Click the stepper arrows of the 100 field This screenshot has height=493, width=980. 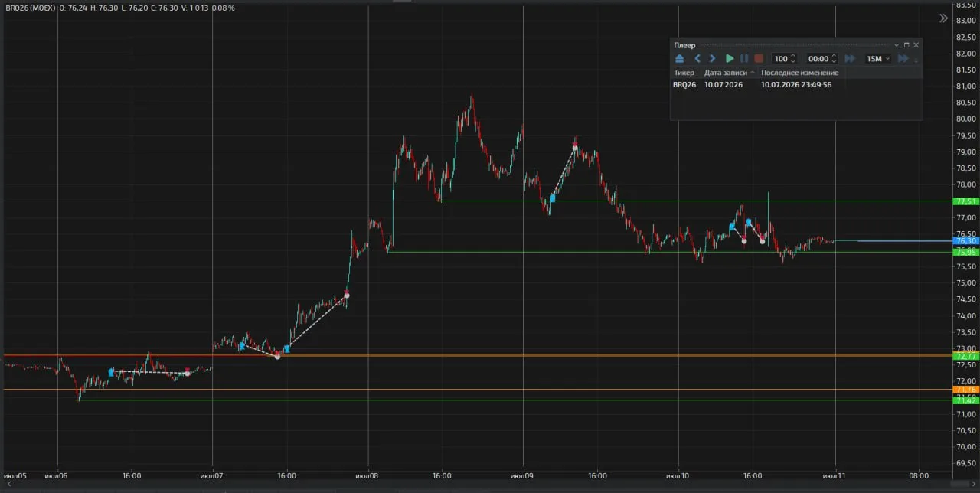point(793,58)
